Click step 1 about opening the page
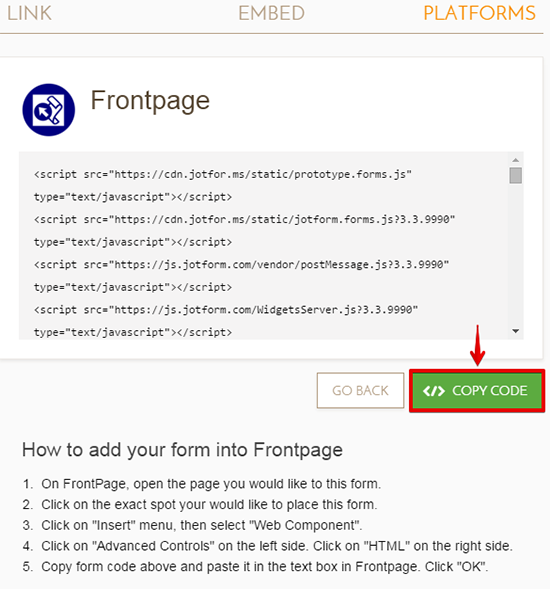550x589 pixels. pyautogui.click(x=202, y=484)
